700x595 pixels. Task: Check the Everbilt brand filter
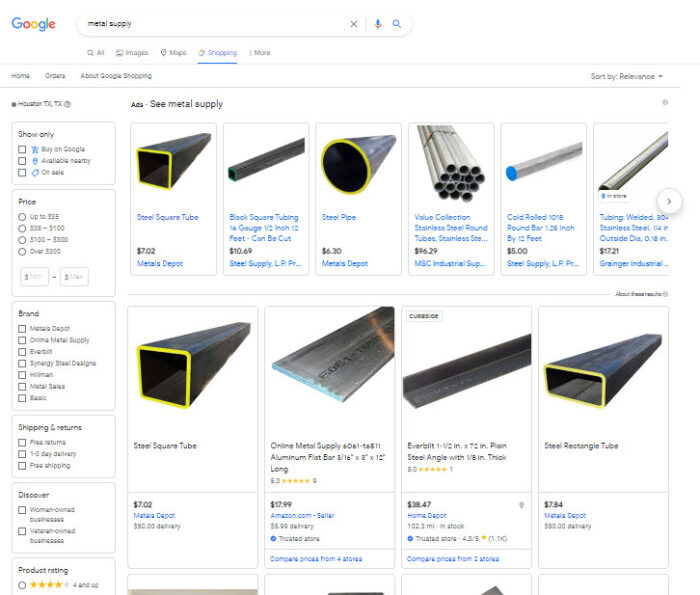[22, 352]
